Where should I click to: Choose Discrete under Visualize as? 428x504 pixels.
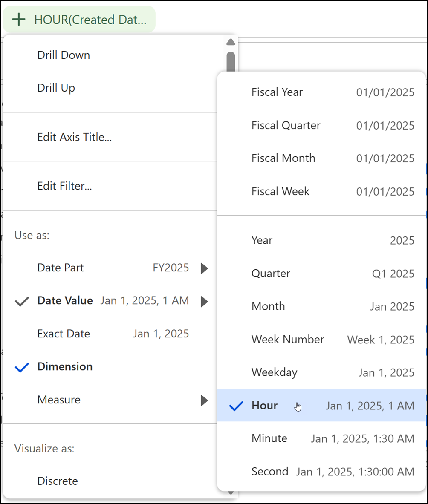110,481
